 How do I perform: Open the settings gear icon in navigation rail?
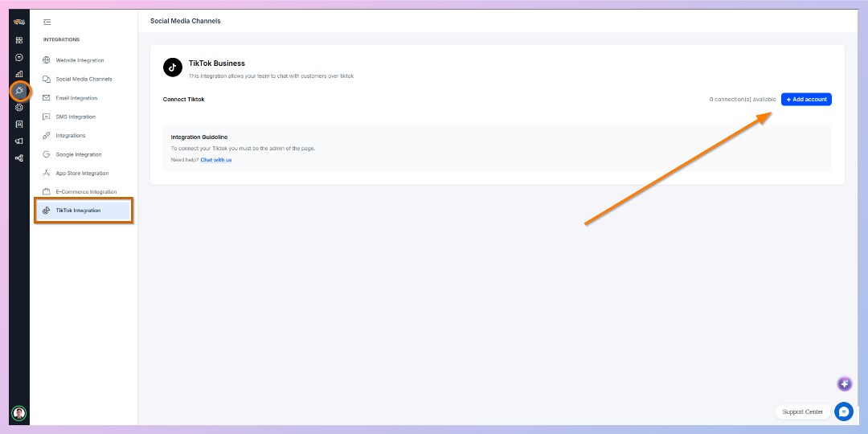coord(19,108)
